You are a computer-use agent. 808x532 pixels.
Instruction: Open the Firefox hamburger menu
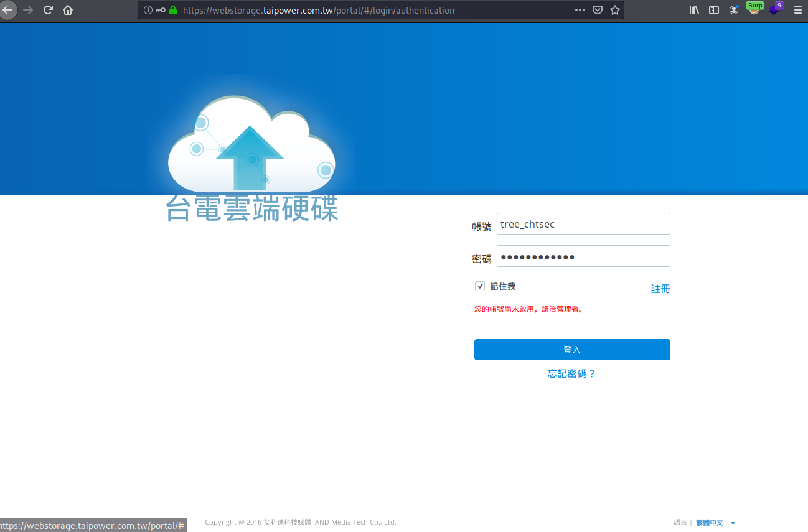[797, 10]
